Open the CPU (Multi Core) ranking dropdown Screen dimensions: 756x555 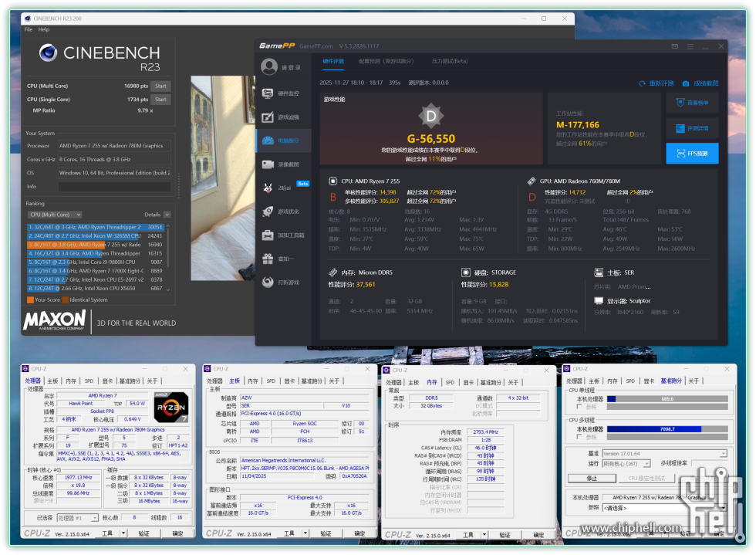point(54,215)
